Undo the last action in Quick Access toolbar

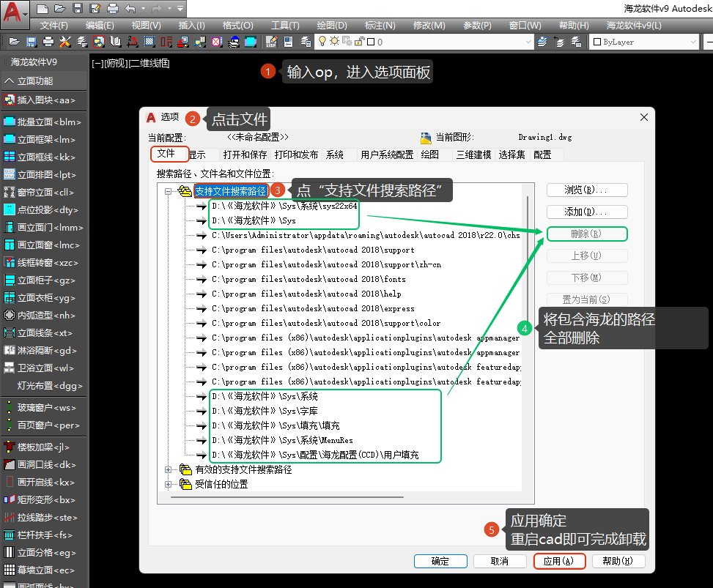click(x=130, y=8)
